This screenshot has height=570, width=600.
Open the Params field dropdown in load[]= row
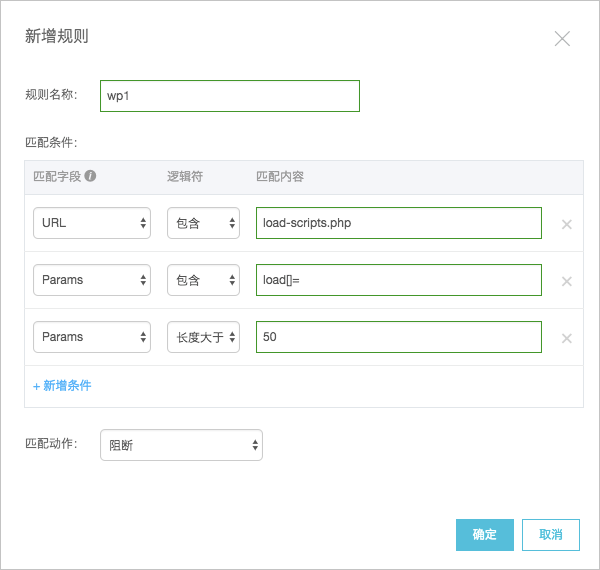[x=92, y=280]
